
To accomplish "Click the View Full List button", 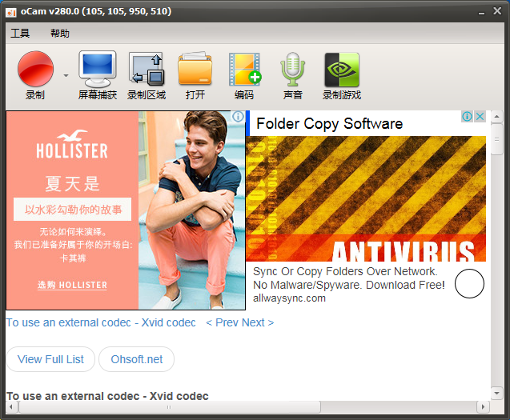I will [50, 359].
